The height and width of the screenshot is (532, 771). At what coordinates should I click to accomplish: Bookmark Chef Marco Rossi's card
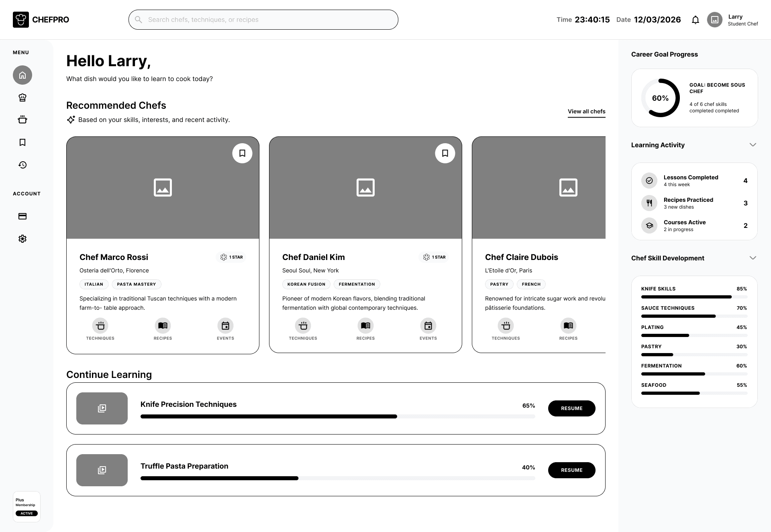click(242, 153)
